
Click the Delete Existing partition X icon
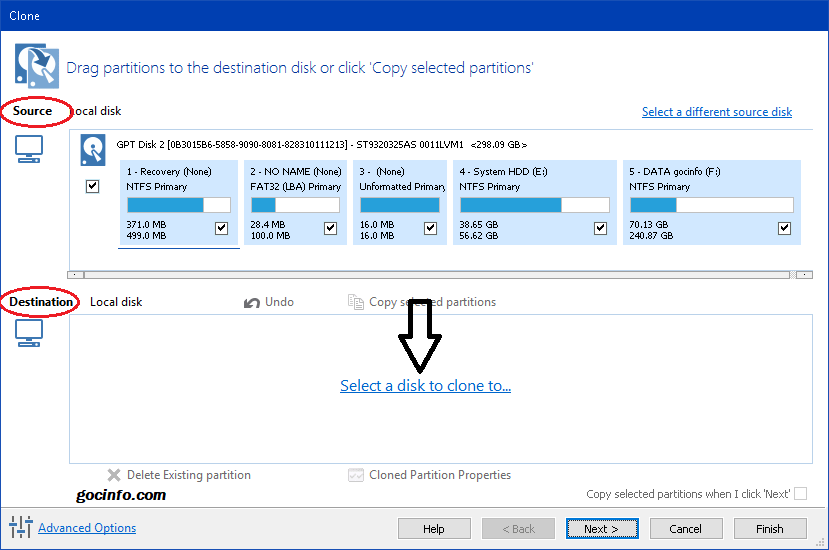(x=114, y=476)
